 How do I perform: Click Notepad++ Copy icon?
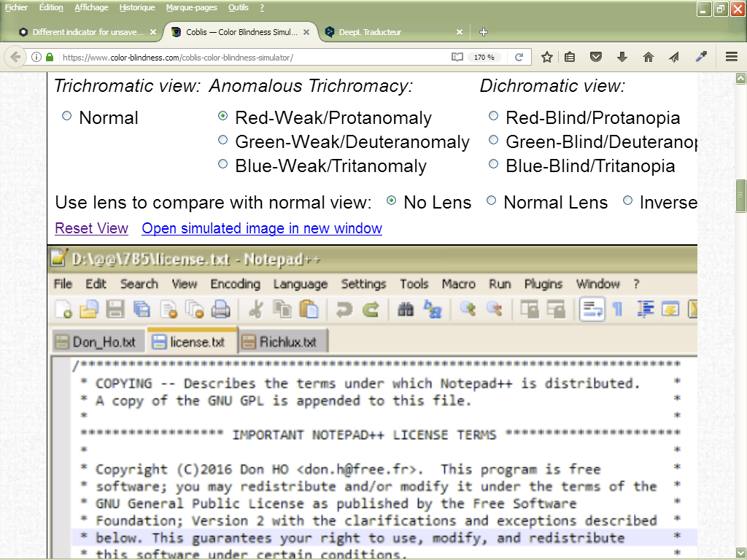pos(282,309)
